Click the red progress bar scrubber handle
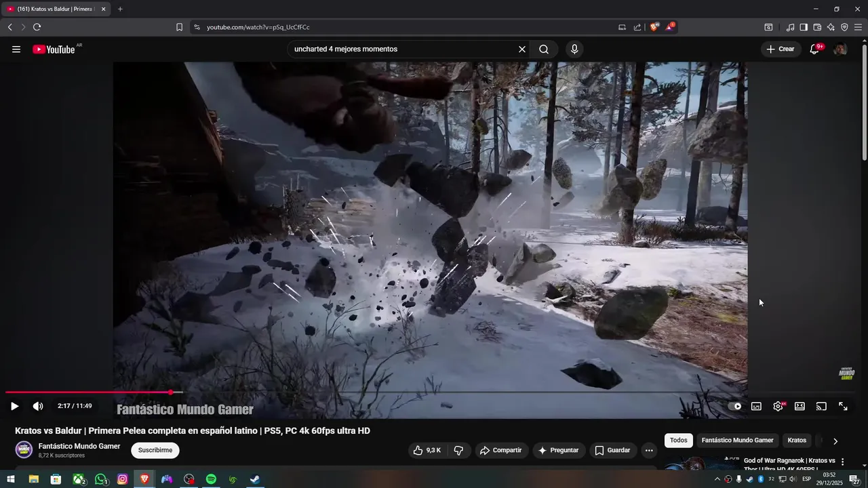The width and height of the screenshot is (868, 488). click(x=171, y=392)
